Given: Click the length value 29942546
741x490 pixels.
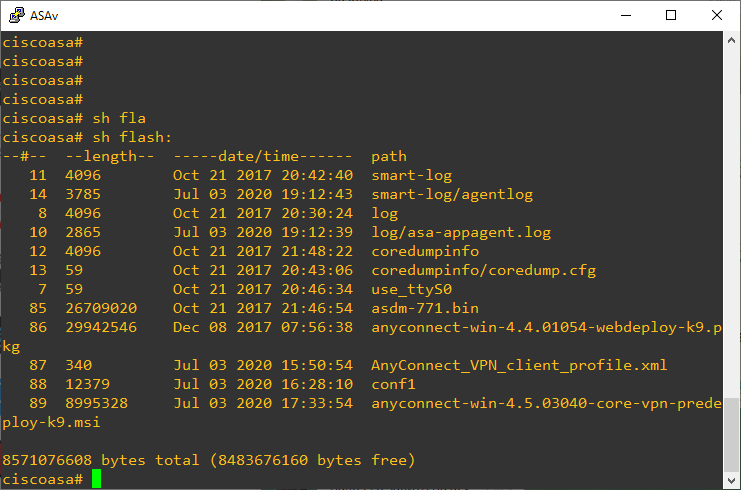Looking at the screenshot, I should pyautogui.click(x=101, y=327).
